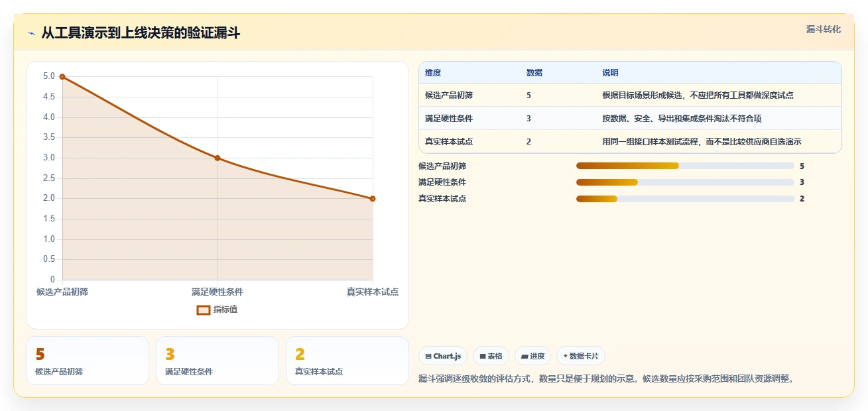Click the table value 3 in 满足硬性条件 row

[x=528, y=119]
